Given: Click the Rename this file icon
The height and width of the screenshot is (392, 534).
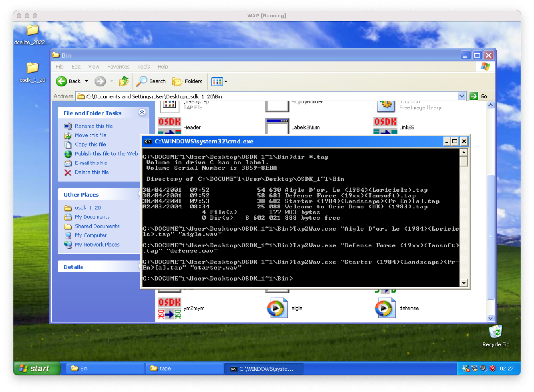Looking at the screenshot, I should click(68, 126).
